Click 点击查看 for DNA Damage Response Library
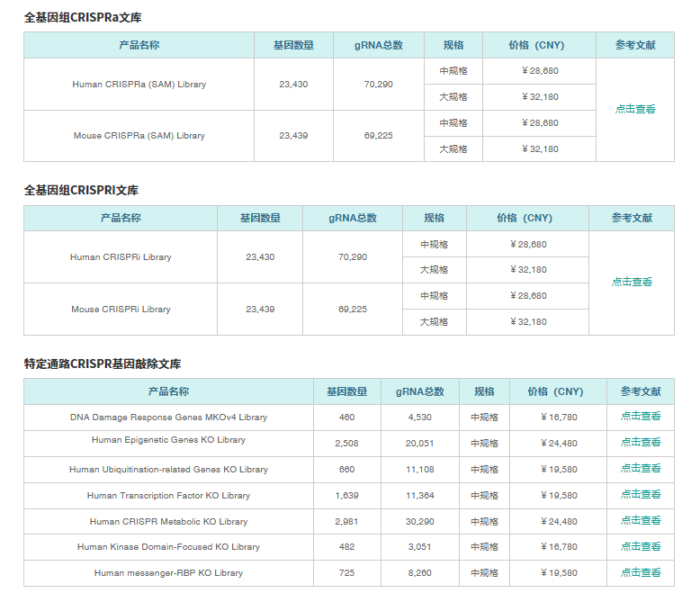Screen dimensions: 700x602 (641, 416)
